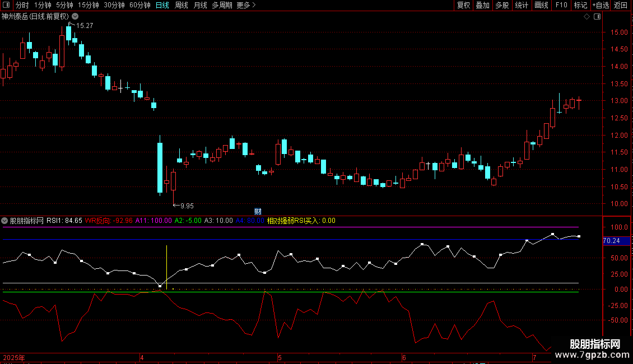Click the 70.24 value box on indicator axis
The height and width of the screenshot is (364, 633).
pos(616,241)
